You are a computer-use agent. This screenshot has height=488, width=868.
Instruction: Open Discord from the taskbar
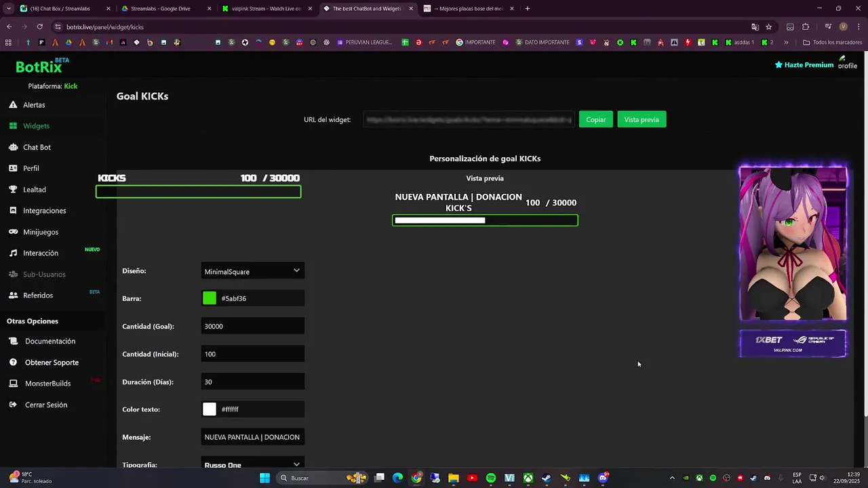tap(603, 478)
